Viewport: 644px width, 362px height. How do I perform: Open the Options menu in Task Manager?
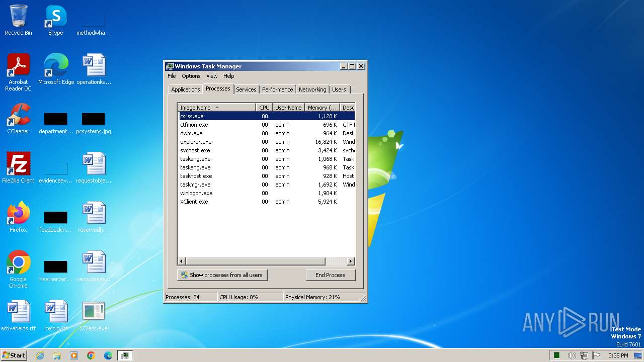[x=191, y=76]
